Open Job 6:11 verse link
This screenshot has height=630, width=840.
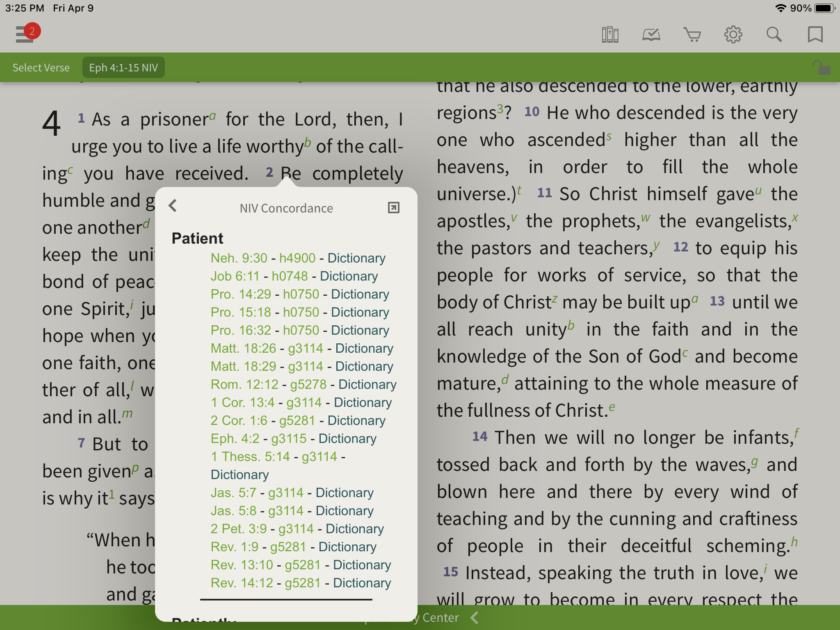click(235, 276)
